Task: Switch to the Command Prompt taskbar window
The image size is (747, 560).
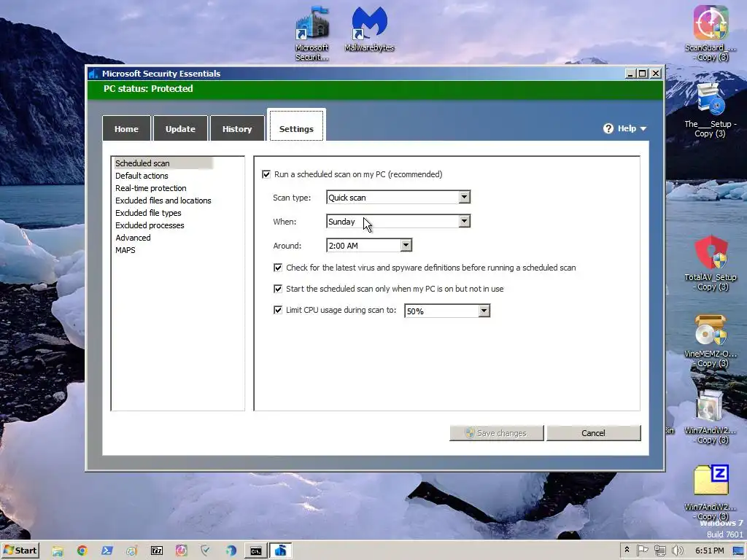Action: (x=256, y=551)
